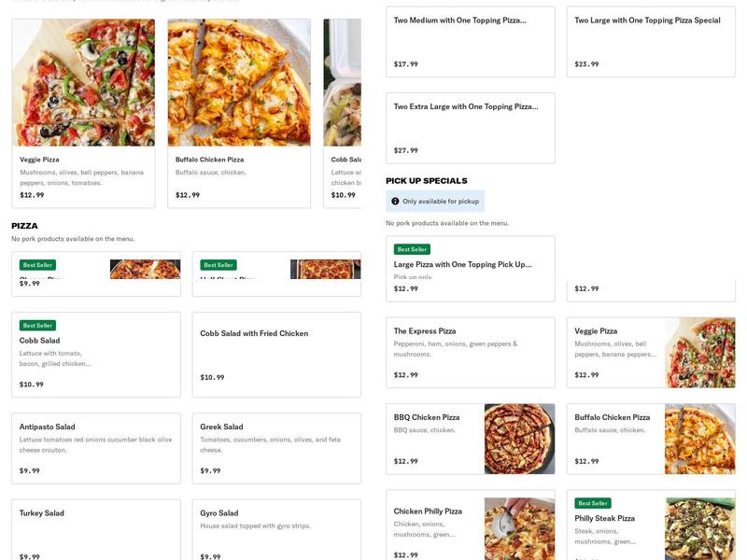Click the Veggie Pizza list item title
This screenshot has height=560, width=747.
coord(596,331)
